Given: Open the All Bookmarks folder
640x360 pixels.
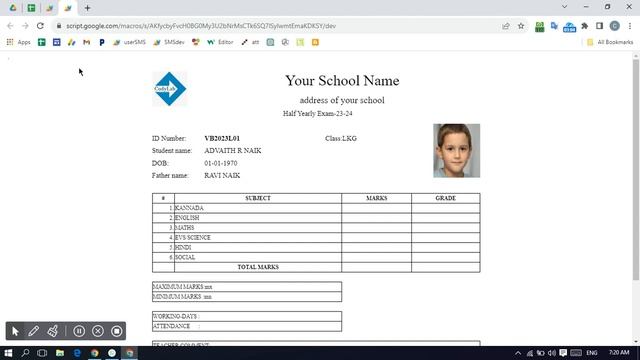Looking at the screenshot, I should coord(610,42).
